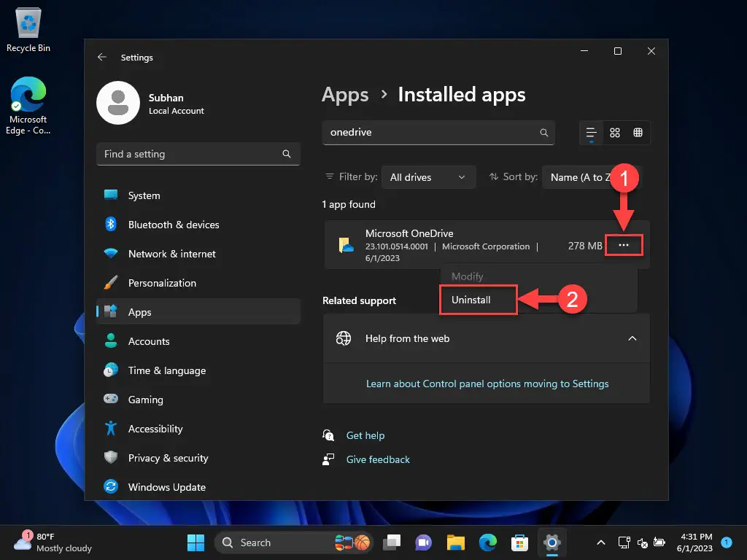Switch to list view layout
Image resolution: width=747 pixels, height=560 pixels.
[591, 133]
